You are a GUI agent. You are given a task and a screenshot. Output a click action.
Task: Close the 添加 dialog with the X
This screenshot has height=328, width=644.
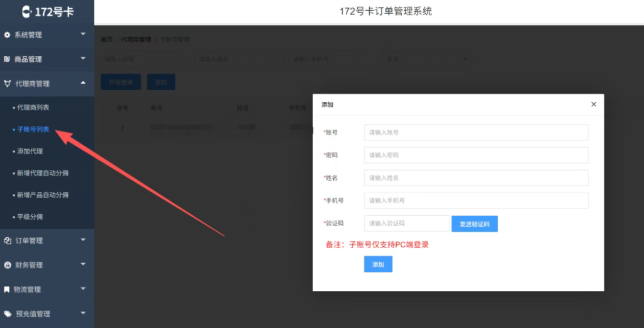pos(594,105)
